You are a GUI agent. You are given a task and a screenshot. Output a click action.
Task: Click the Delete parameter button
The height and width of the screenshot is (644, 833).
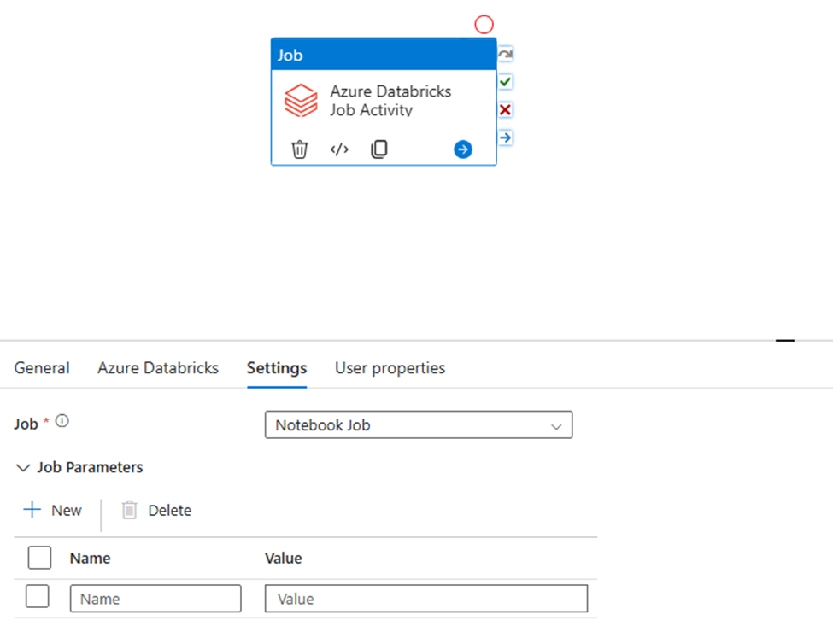[156, 510]
